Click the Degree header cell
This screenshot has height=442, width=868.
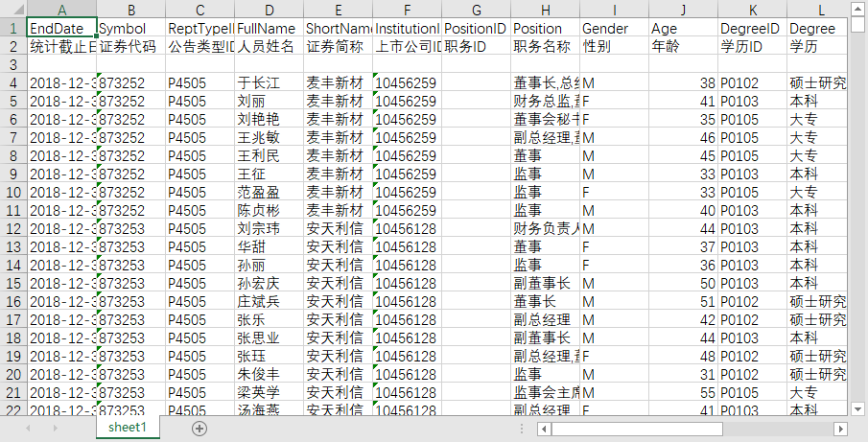pos(817,28)
